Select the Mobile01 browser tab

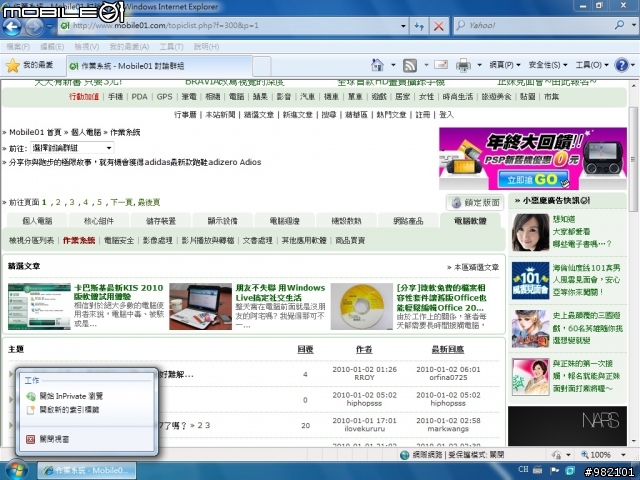pyautogui.click(x=159, y=66)
